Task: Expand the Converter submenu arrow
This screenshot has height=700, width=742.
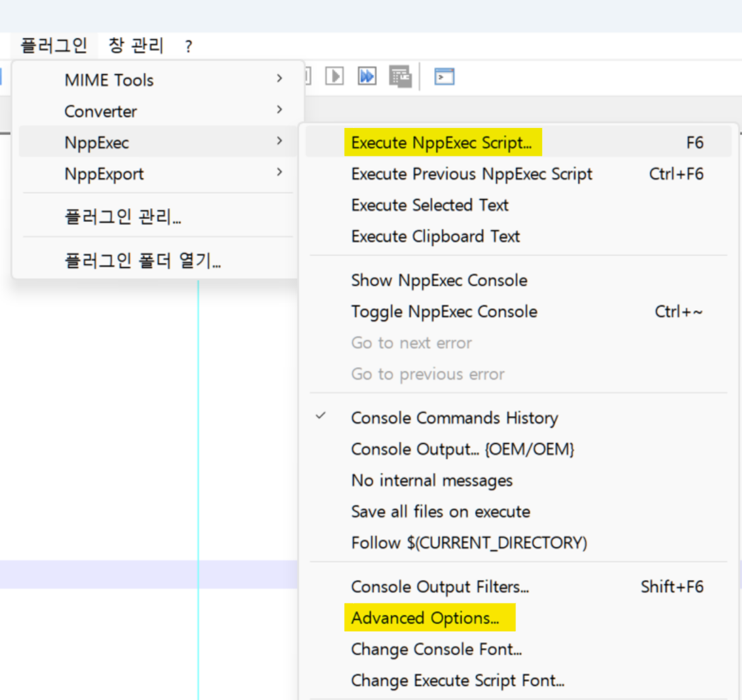Action: click(280, 110)
